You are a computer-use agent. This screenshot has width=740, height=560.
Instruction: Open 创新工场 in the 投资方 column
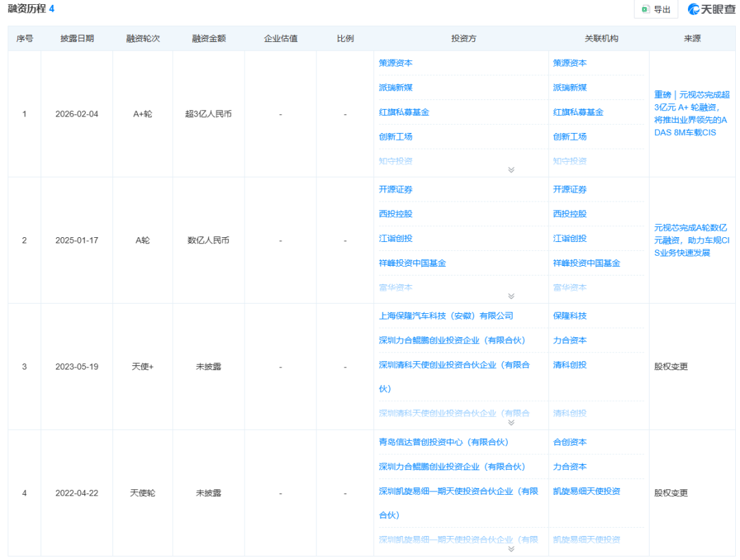click(x=395, y=136)
